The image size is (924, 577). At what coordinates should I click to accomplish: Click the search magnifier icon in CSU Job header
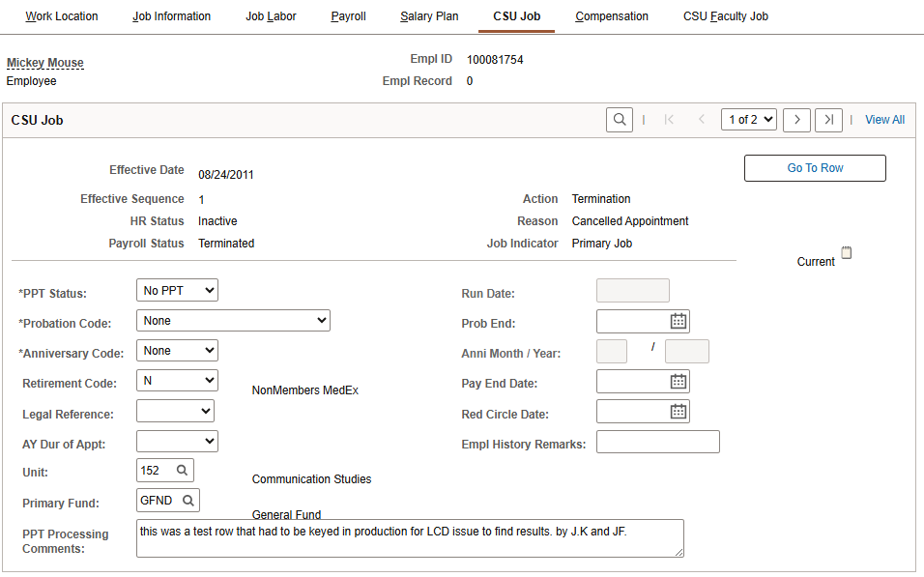click(620, 120)
